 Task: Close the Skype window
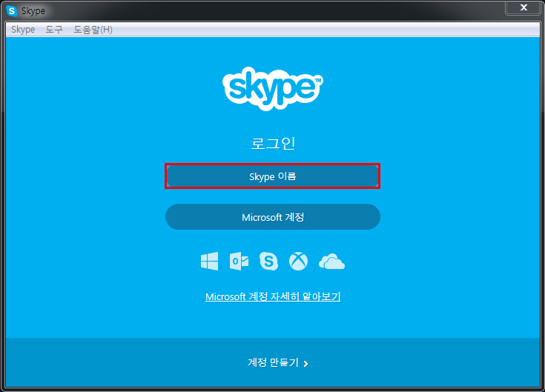523,7
